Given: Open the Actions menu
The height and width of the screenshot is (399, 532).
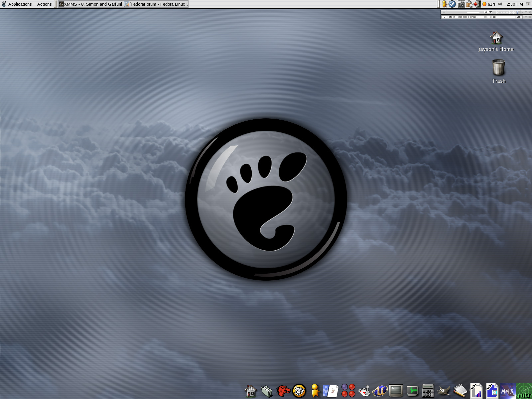Looking at the screenshot, I should (44, 4).
